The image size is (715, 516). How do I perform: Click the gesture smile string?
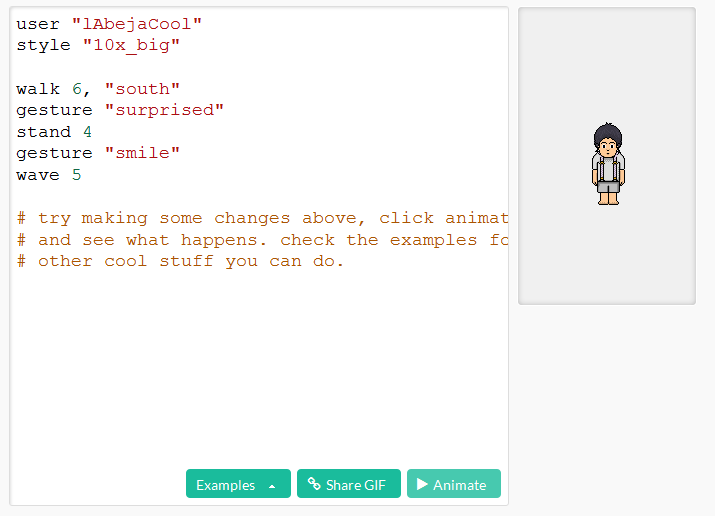click(x=142, y=153)
